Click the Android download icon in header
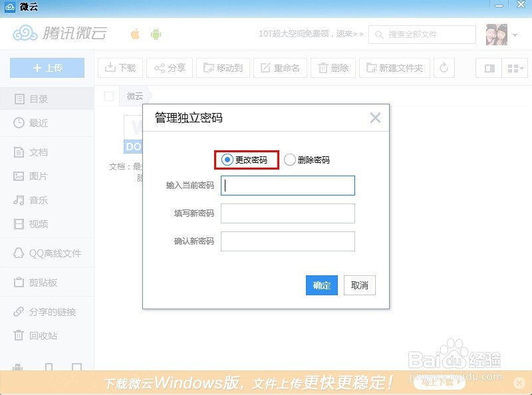Image resolution: width=532 pixels, height=395 pixels. (x=156, y=33)
